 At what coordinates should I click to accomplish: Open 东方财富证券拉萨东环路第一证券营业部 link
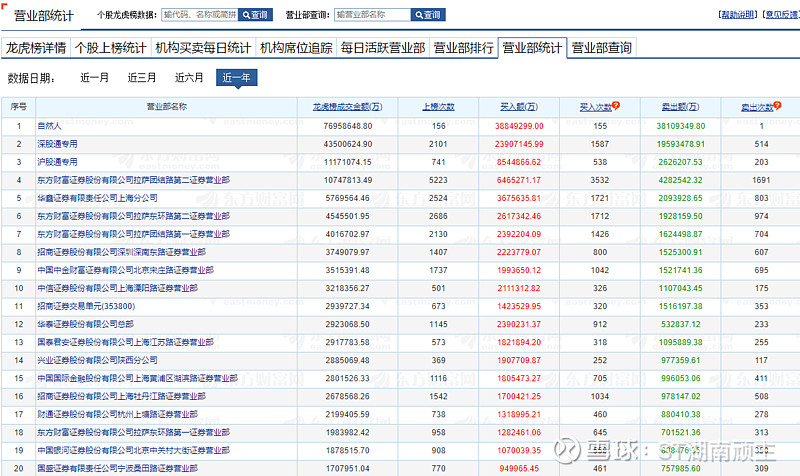[x=134, y=432]
